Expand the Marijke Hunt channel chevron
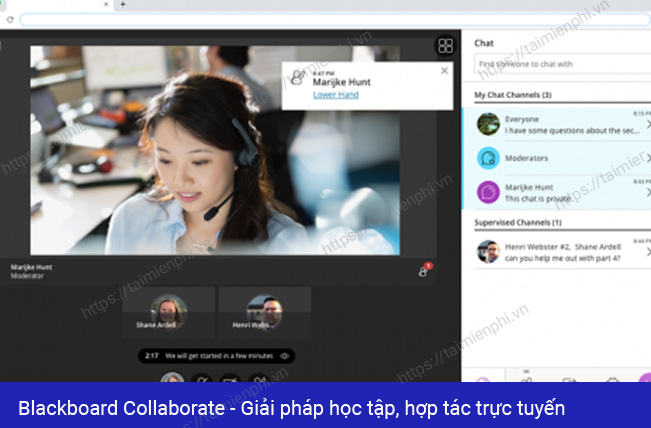This screenshot has width=651, height=428. [648, 192]
